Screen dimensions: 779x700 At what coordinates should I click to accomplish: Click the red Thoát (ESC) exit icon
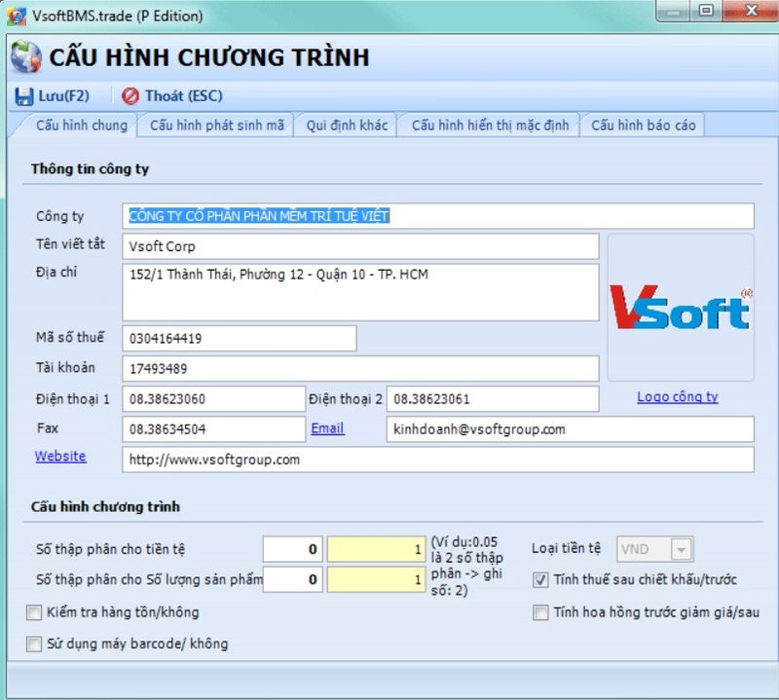130,95
